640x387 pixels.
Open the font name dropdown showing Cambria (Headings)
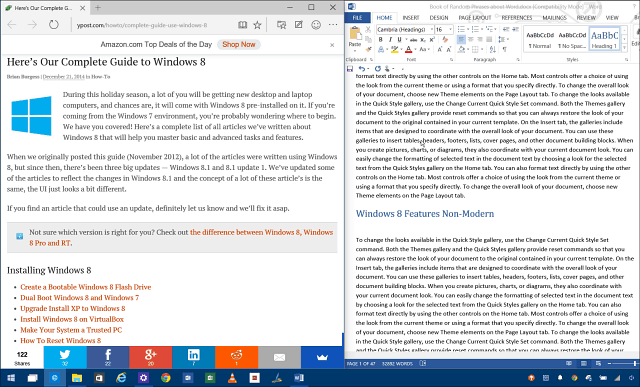[431, 29]
